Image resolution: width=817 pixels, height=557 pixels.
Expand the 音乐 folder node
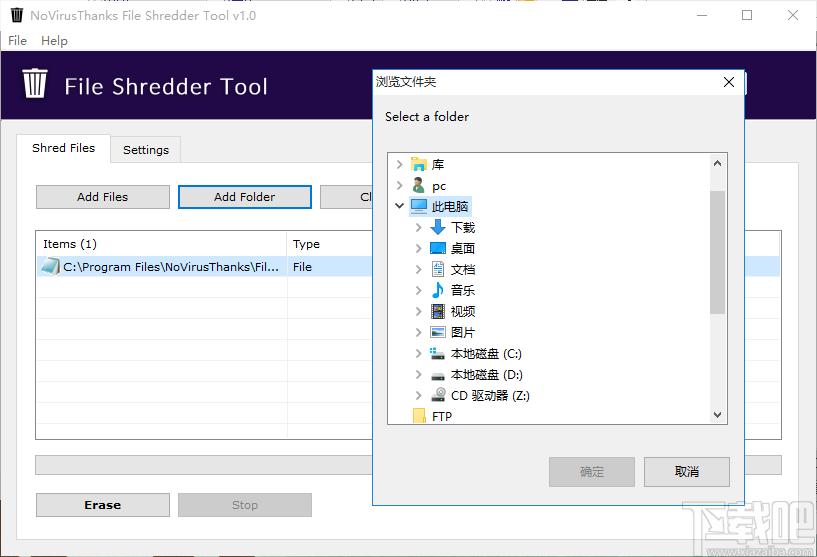418,290
